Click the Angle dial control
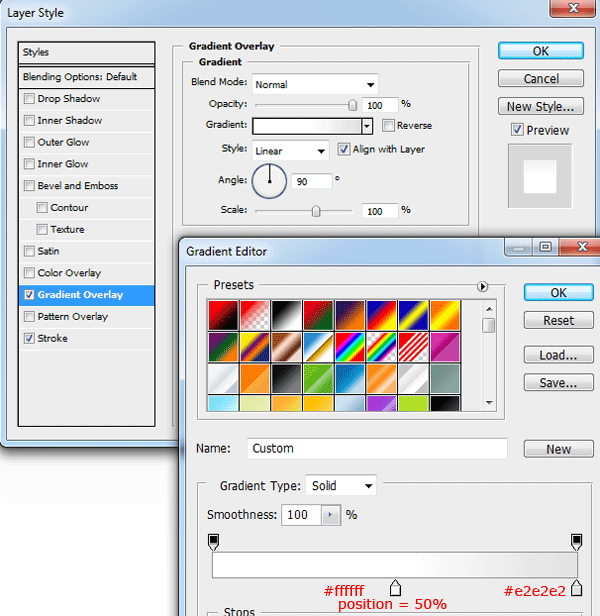This screenshot has height=616, width=600. [x=270, y=181]
